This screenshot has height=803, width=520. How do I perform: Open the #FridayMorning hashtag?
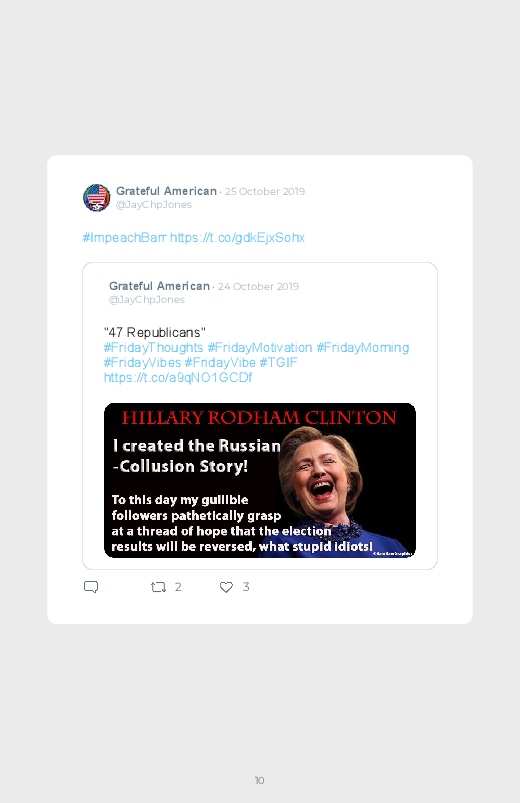pos(363,348)
